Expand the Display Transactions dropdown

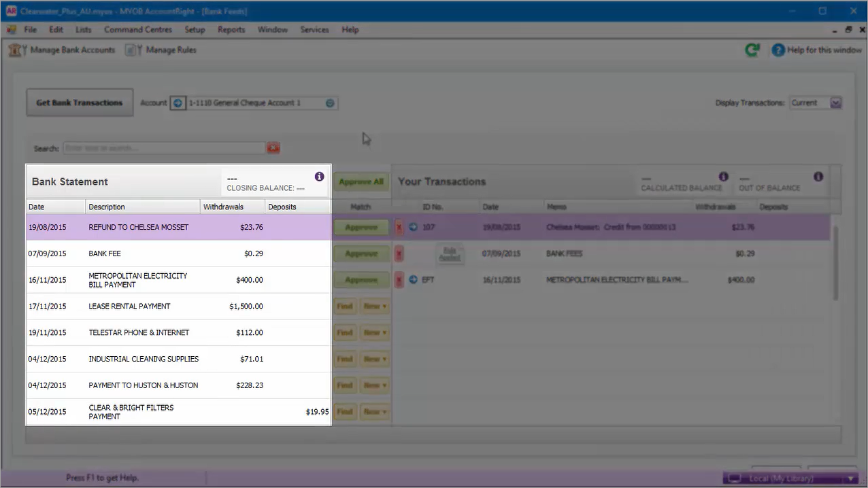point(836,103)
